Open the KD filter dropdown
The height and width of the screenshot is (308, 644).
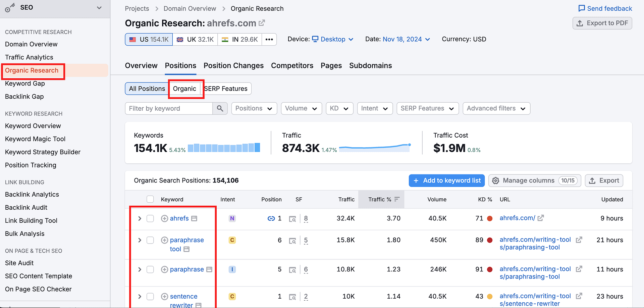click(339, 108)
